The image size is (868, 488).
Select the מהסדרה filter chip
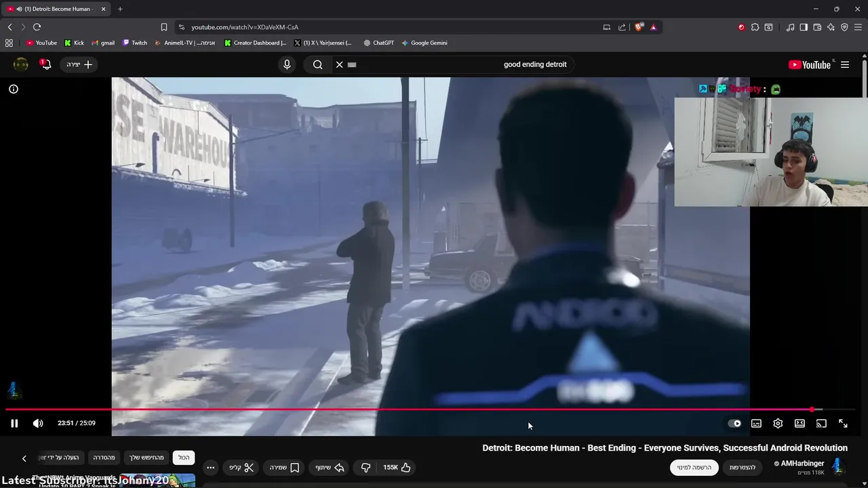[104, 457]
